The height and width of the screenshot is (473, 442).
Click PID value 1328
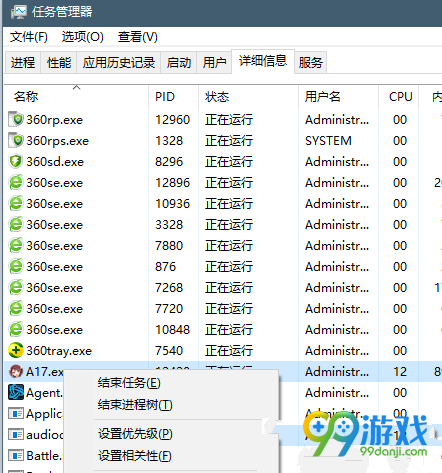point(169,141)
